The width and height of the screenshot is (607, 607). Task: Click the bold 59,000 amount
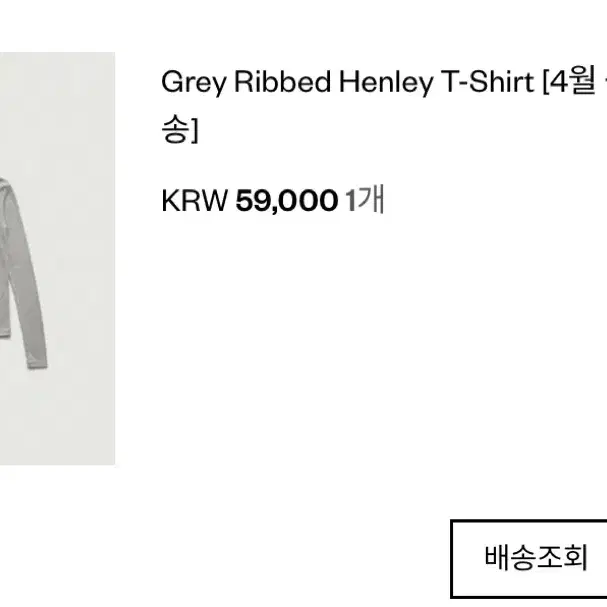[x=287, y=201]
